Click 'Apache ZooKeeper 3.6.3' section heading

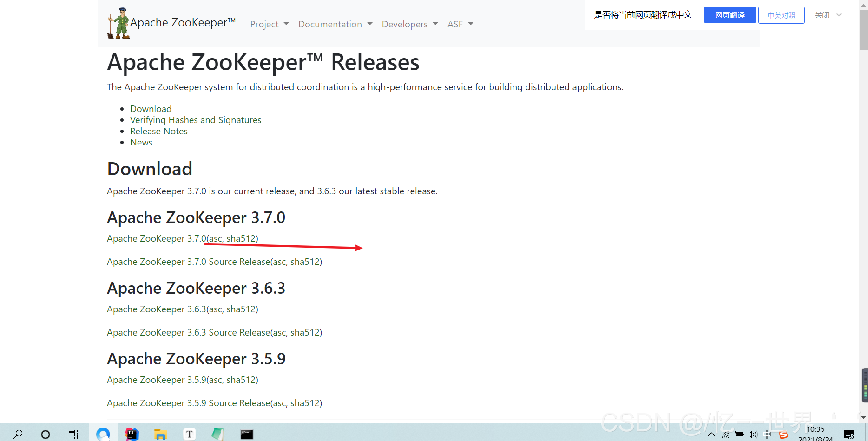[x=196, y=288]
